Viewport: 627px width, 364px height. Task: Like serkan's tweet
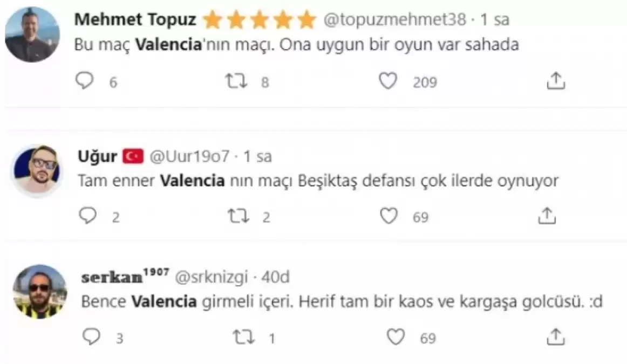coord(396,338)
